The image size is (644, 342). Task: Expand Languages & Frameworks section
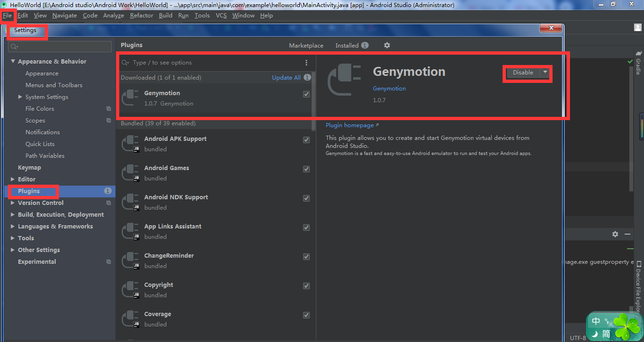point(13,227)
